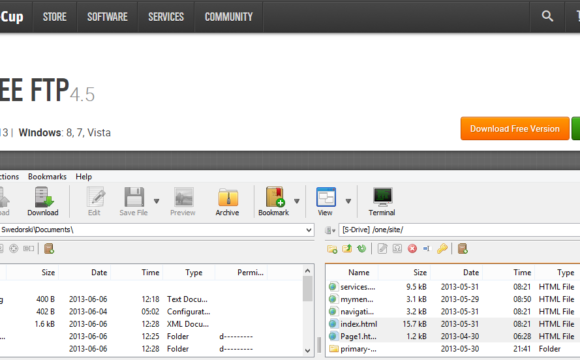Expand the Save File dropdown arrow
This screenshot has width=580, height=360.
[x=156, y=201]
